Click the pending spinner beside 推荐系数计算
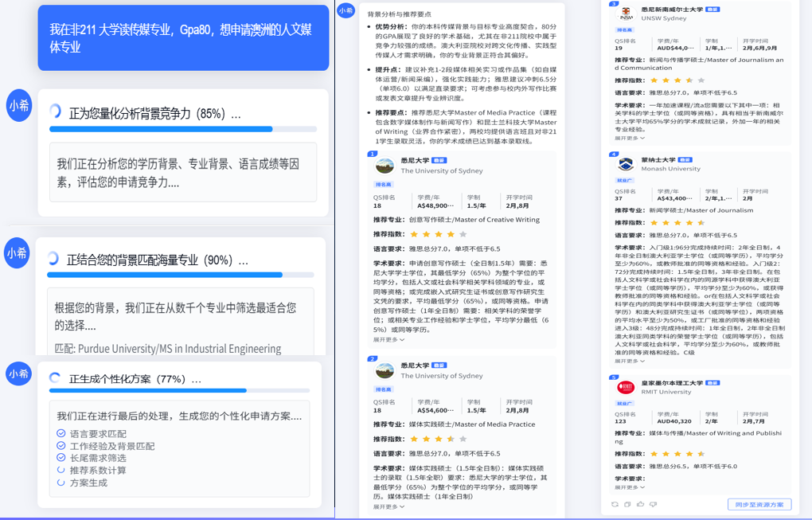The width and height of the screenshot is (812, 520). point(61,471)
